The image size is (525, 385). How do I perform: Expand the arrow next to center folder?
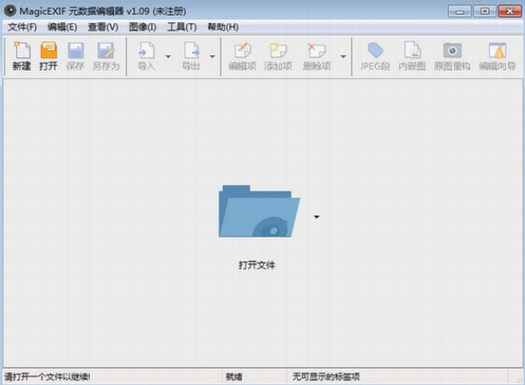316,217
